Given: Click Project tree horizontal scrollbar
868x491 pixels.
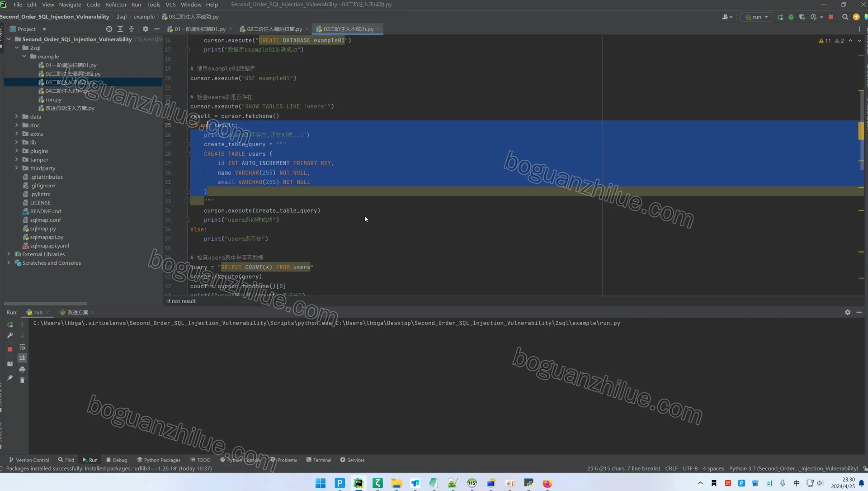Looking at the screenshot, I should 45,304.
